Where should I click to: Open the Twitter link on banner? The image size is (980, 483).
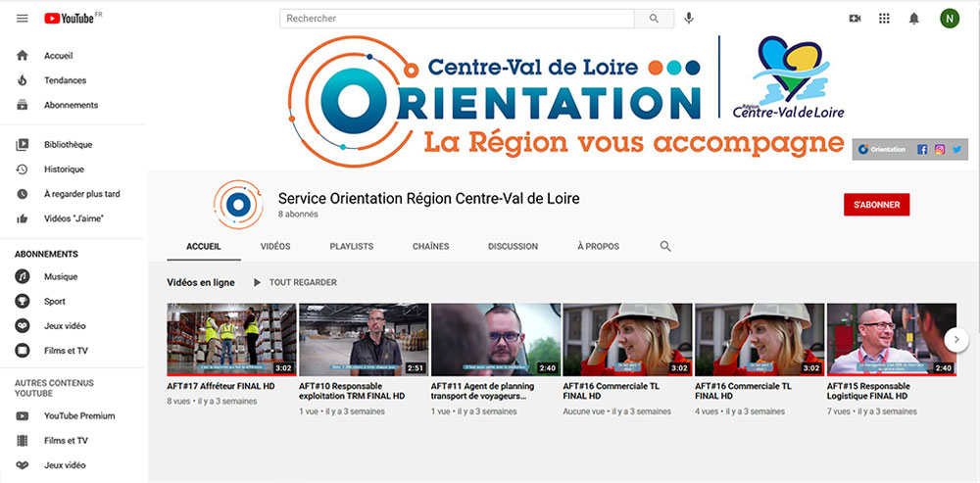[956, 149]
